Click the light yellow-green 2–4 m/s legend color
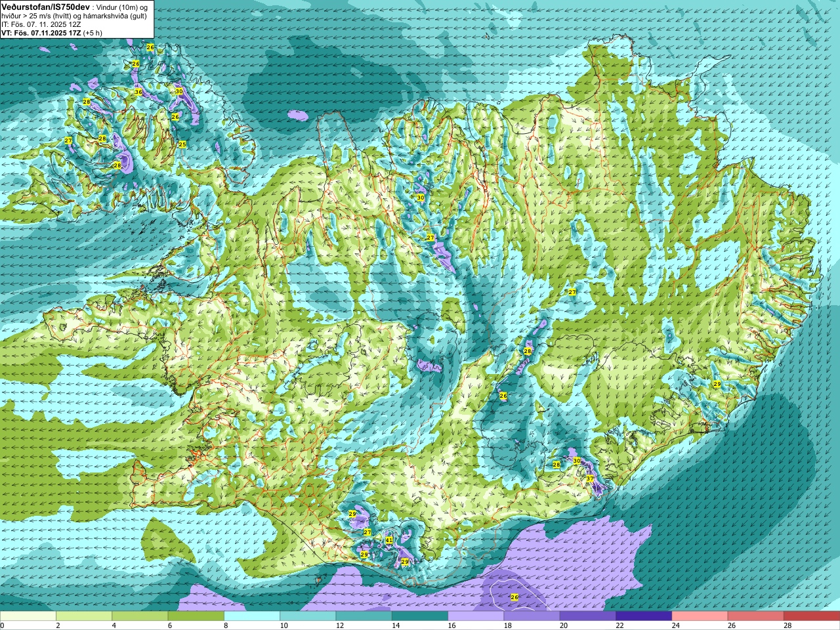Image resolution: width=840 pixels, height=630 pixels. click(84, 616)
